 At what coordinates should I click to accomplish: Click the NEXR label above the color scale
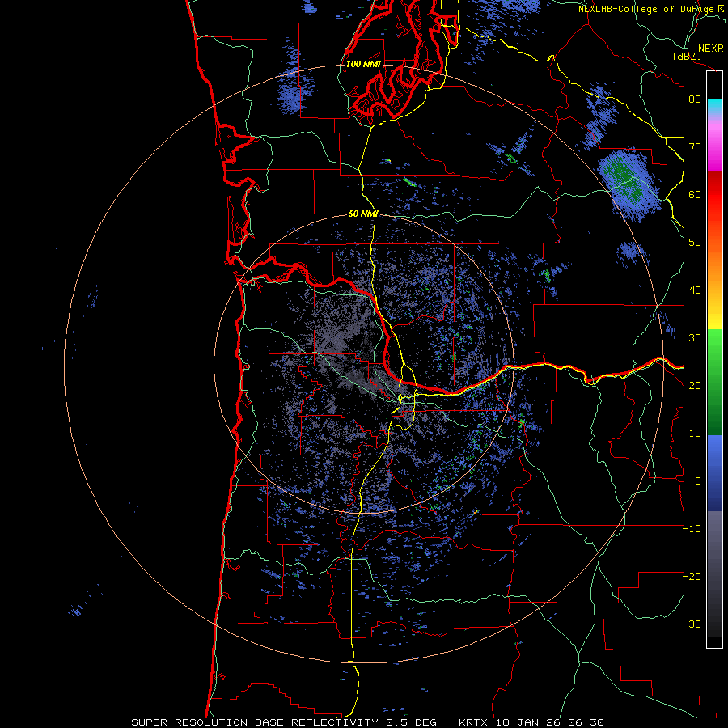710,49
